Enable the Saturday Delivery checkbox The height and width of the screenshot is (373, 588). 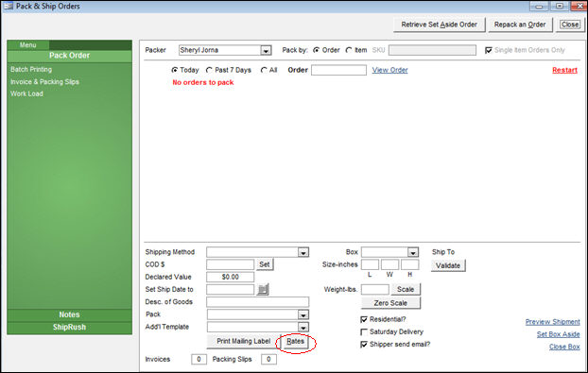(x=363, y=331)
